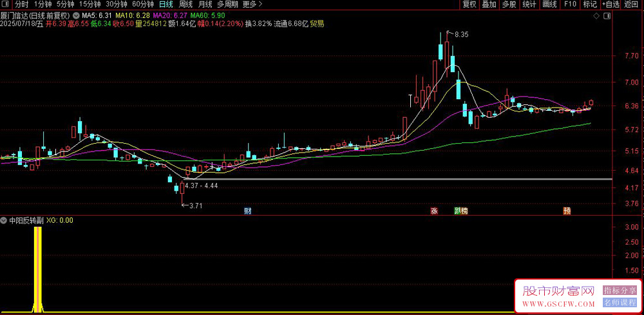Click the MA5: 6.31 label

(x=97, y=15)
